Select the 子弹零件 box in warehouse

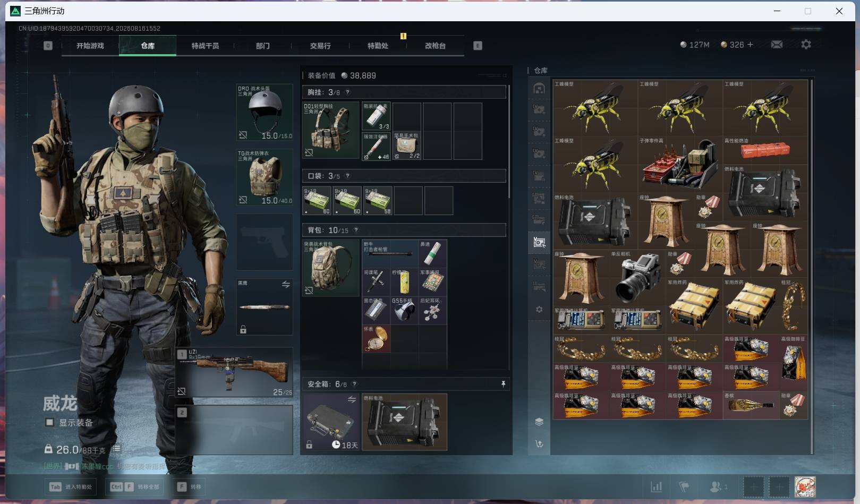[x=680, y=165]
